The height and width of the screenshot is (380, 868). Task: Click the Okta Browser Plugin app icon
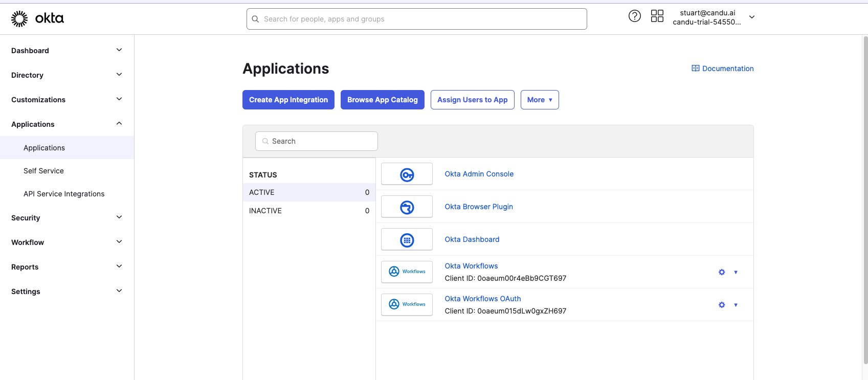point(407,207)
